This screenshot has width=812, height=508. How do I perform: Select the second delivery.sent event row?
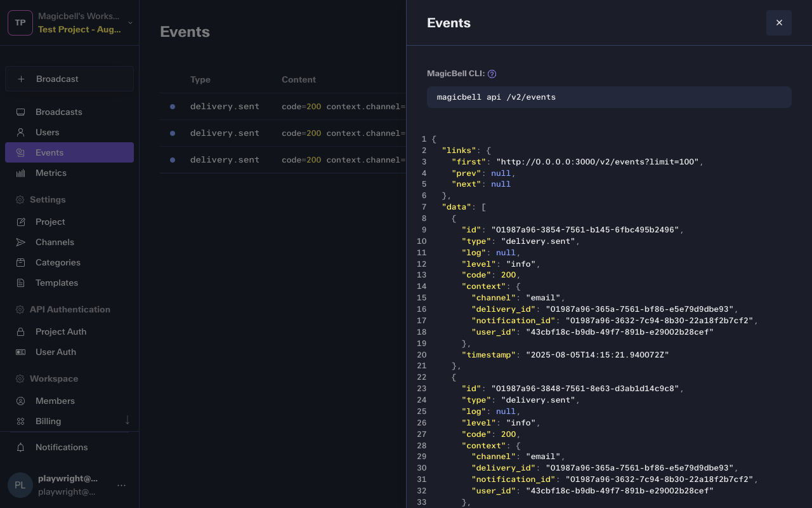[283, 133]
